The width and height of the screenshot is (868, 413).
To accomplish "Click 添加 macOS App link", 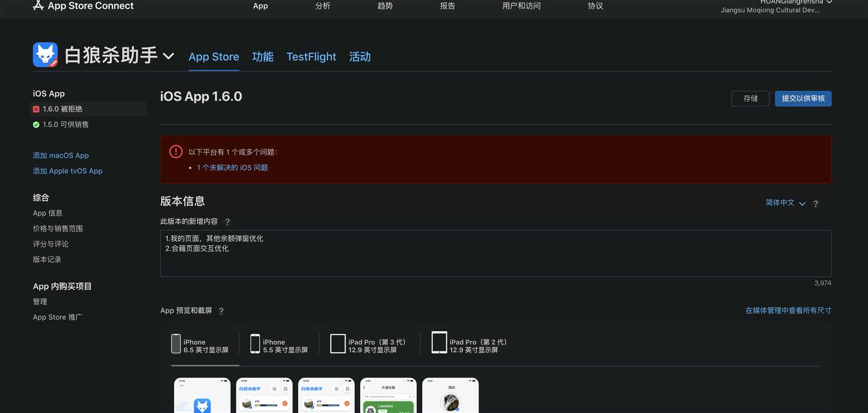I will tap(61, 156).
